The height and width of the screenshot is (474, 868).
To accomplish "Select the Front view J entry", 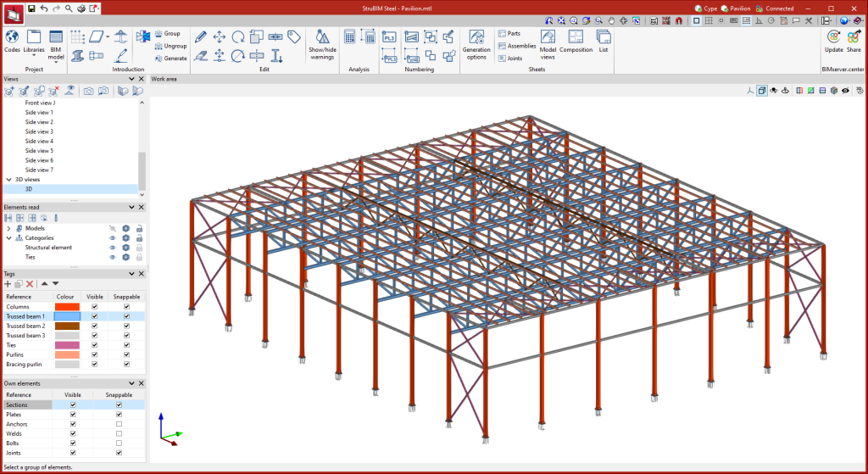I will click(x=40, y=103).
